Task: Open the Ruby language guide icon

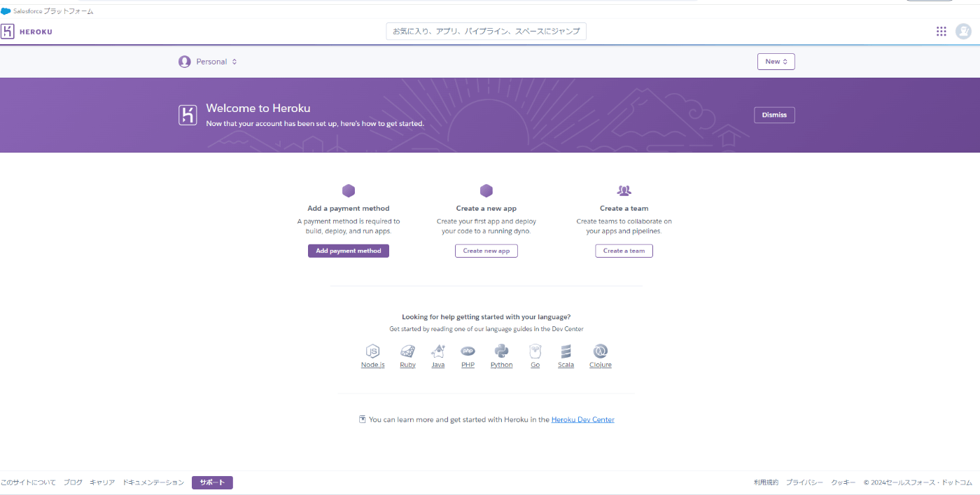Action: point(407,351)
